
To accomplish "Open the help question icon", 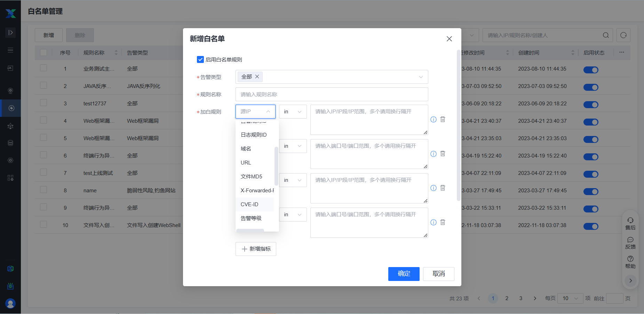I will (x=630, y=262).
